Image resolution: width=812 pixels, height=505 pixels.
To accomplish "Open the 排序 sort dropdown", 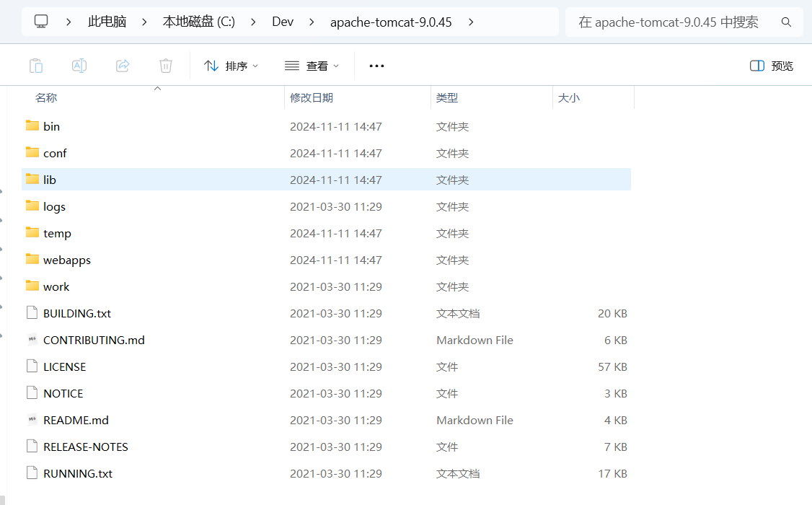I will pos(231,66).
